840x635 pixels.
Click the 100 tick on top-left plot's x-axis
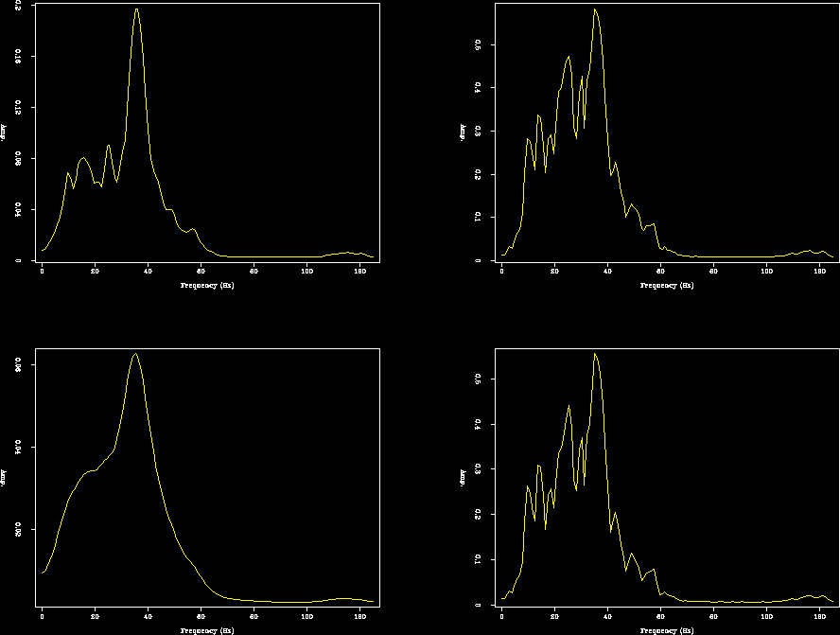point(306,271)
